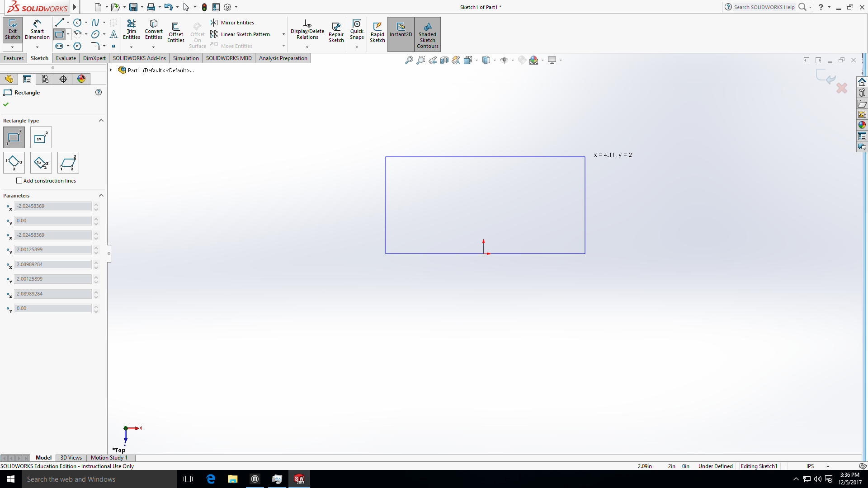Expand the Linear Sketch Pattern dropdown
The image size is (868, 488).
pyautogui.click(x=284, y=34)
